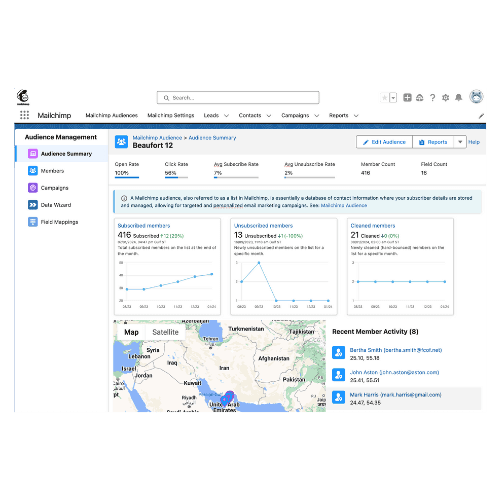Click the audience header people icon
Screen dimensions: 500x500
[x=121, y=142]
